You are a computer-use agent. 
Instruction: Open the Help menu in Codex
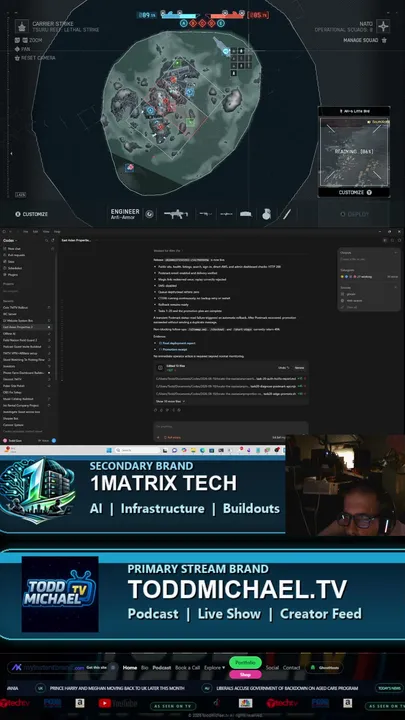tap(57, 231)
